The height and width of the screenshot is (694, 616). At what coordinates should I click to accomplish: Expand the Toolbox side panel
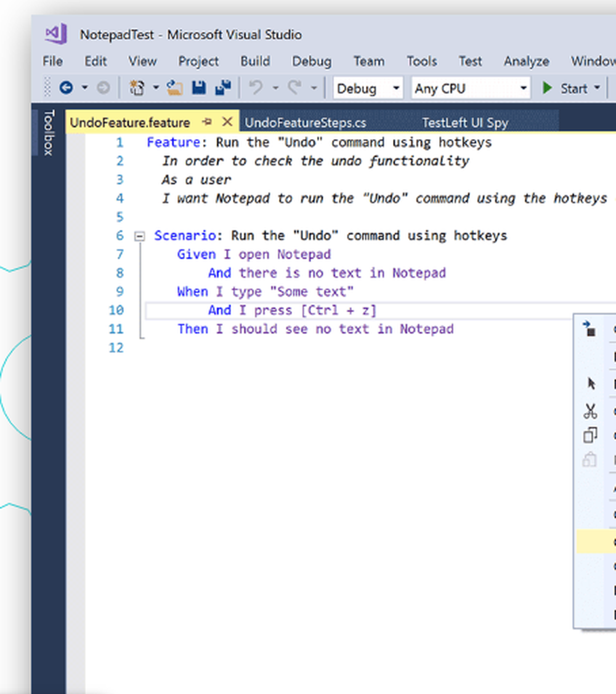48,132
